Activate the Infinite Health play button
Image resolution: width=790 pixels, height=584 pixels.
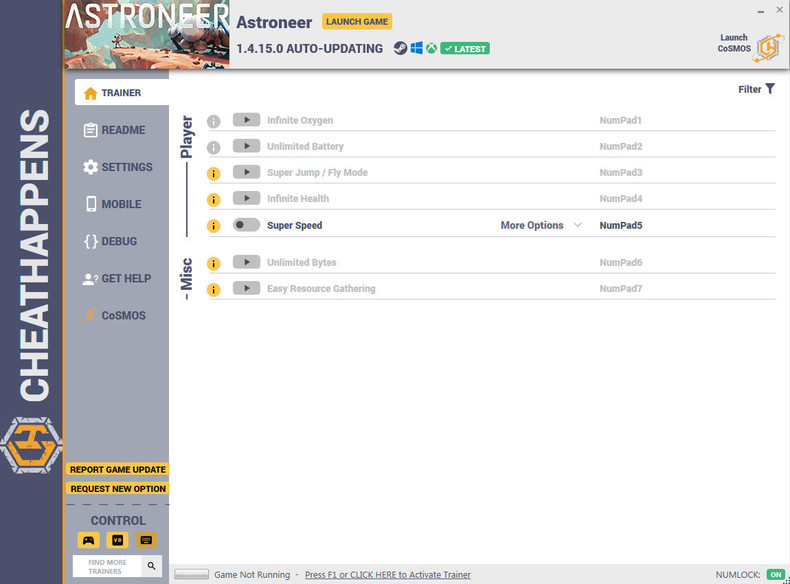coord(246,199)
